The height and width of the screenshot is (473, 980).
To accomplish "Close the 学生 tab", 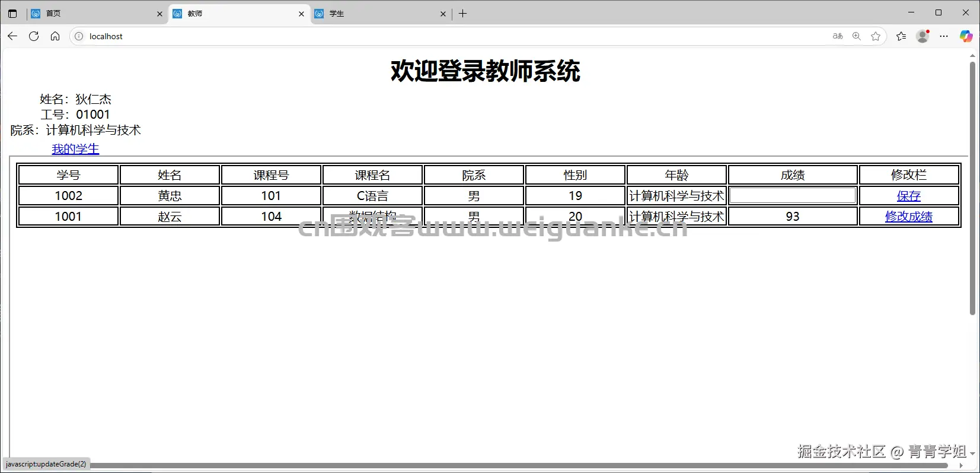I will pyautogui.click(x=443, y=14).
